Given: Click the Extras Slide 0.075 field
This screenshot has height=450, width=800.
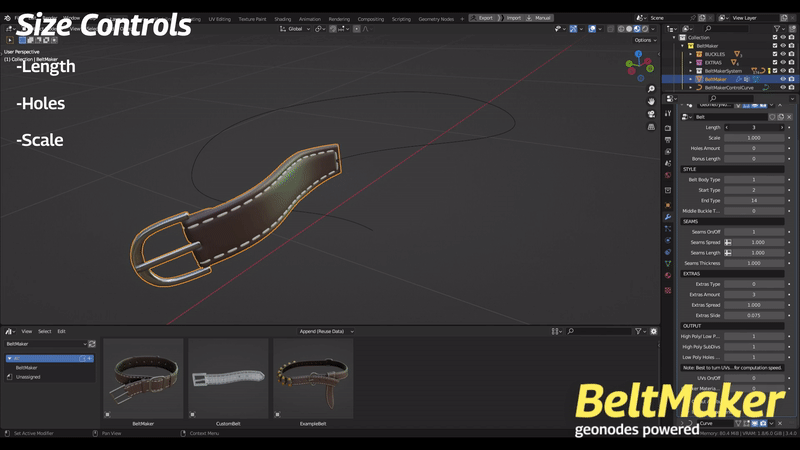Looking at the screenshot, I should (x=754, y=315).
